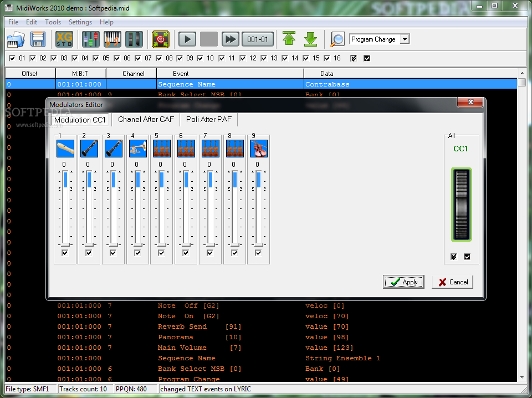Open the modulation wheels toolbar icon
Image resolution: width=532 pixels, height=398 pixels.
[x=134, y=39]
